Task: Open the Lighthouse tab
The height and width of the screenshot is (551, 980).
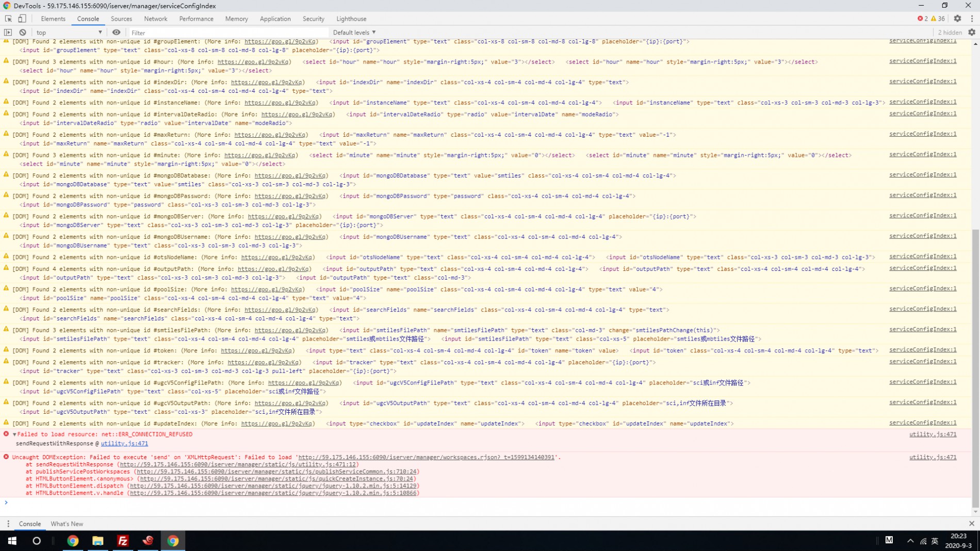Action: click(351, 19)
